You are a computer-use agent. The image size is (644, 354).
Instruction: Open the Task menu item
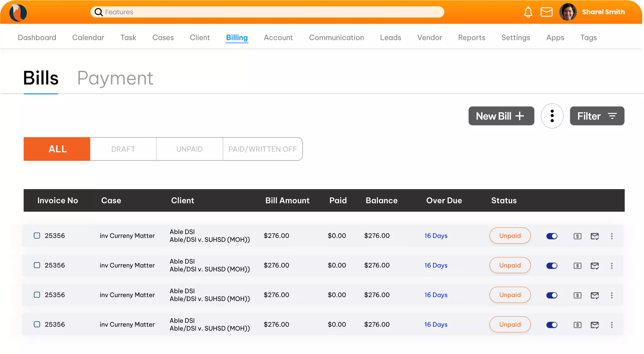point(128,38)
